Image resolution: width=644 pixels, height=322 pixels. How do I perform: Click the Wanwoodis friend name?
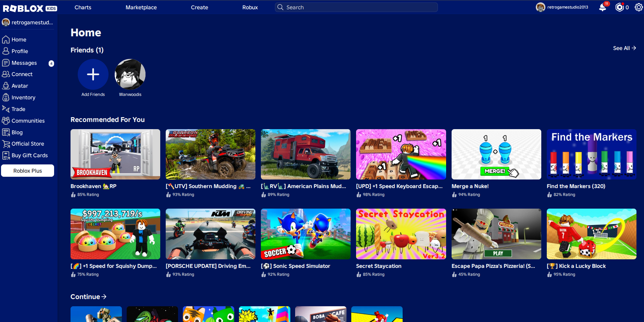(130, 95)
